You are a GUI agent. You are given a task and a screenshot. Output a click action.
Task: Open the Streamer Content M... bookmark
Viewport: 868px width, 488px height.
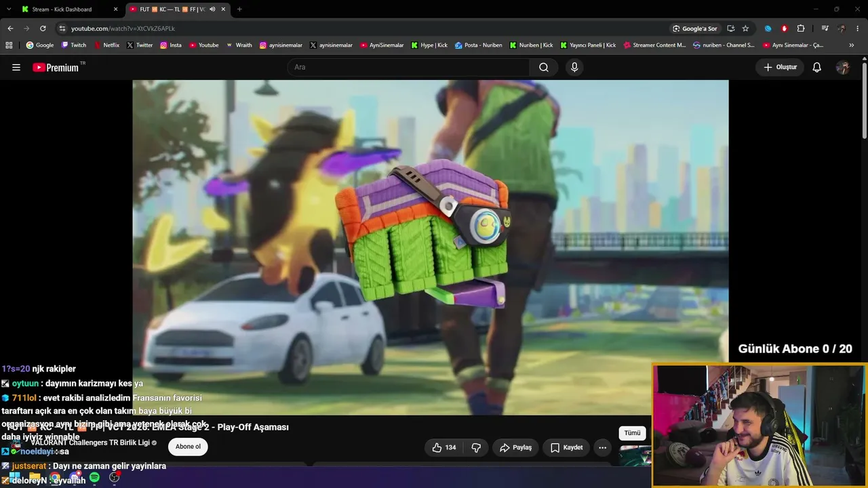point(654,45)
